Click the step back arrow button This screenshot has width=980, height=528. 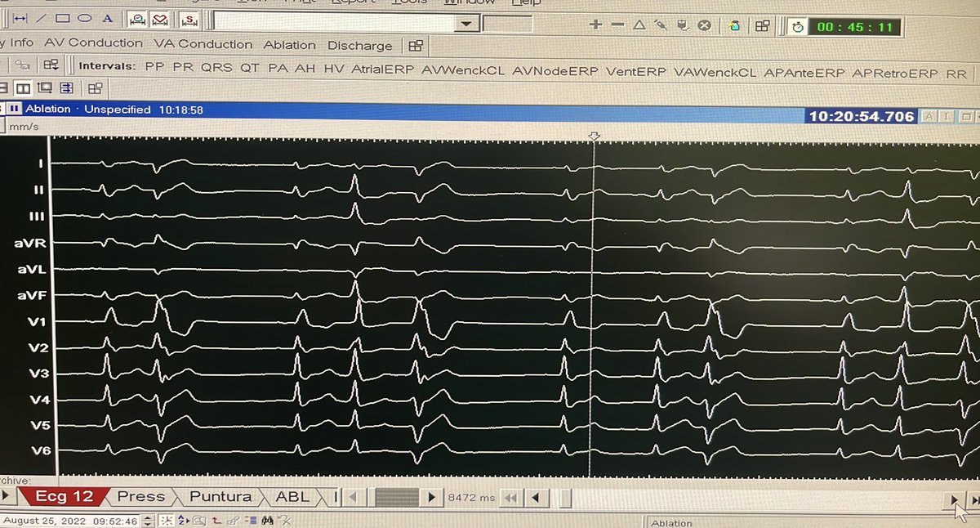(x=536, y=497)
